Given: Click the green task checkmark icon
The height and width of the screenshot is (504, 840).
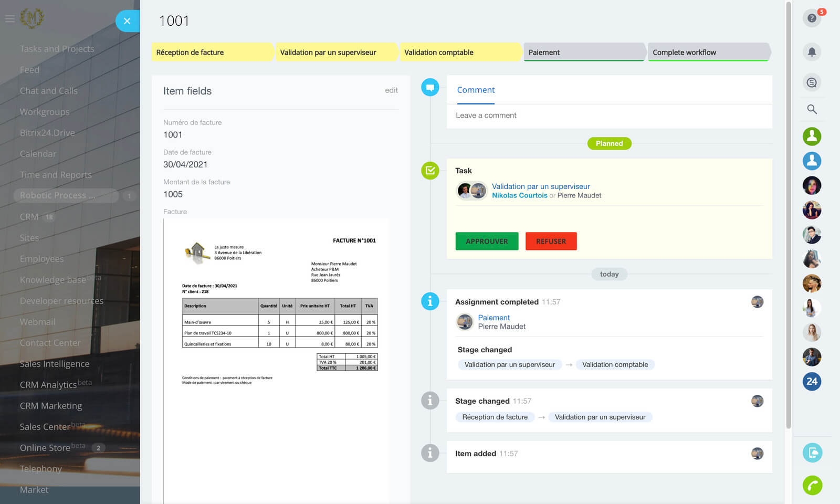Looking at the screenshot, I should pyautogui.click(x=430, y=171).
